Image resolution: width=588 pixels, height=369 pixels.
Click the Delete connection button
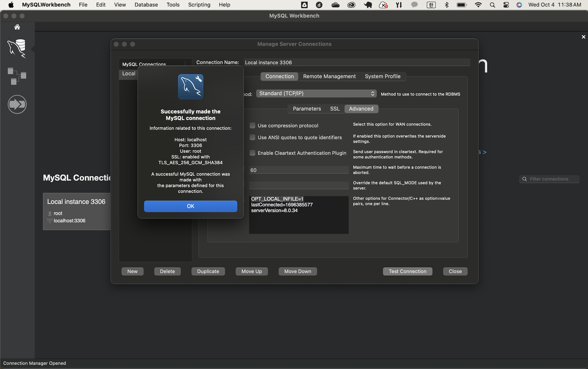[167, 271]
